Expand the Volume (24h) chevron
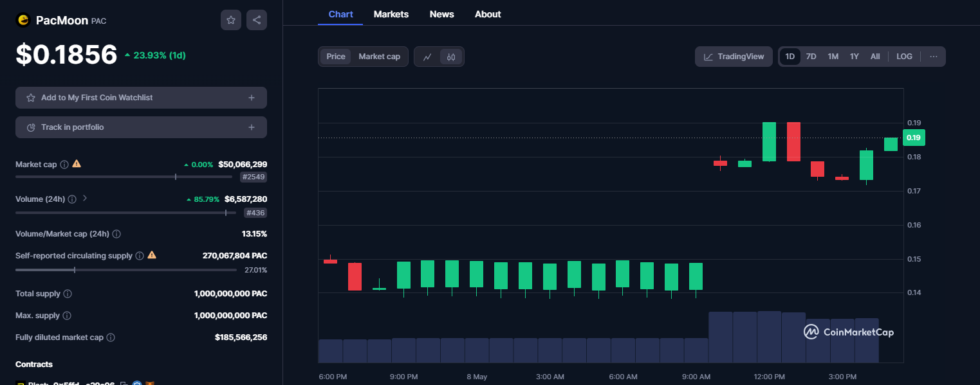980x385 pixels. (x=84, y=199)
